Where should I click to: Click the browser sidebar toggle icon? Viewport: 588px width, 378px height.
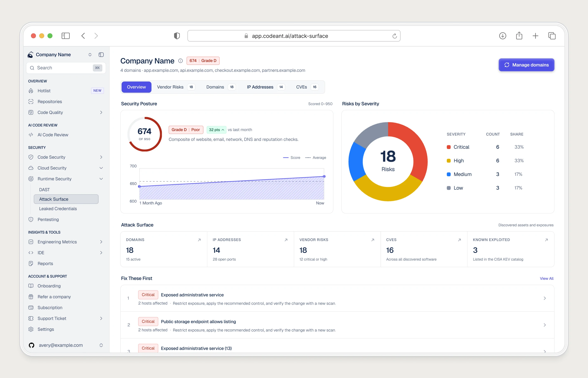(x=65, y=36)
